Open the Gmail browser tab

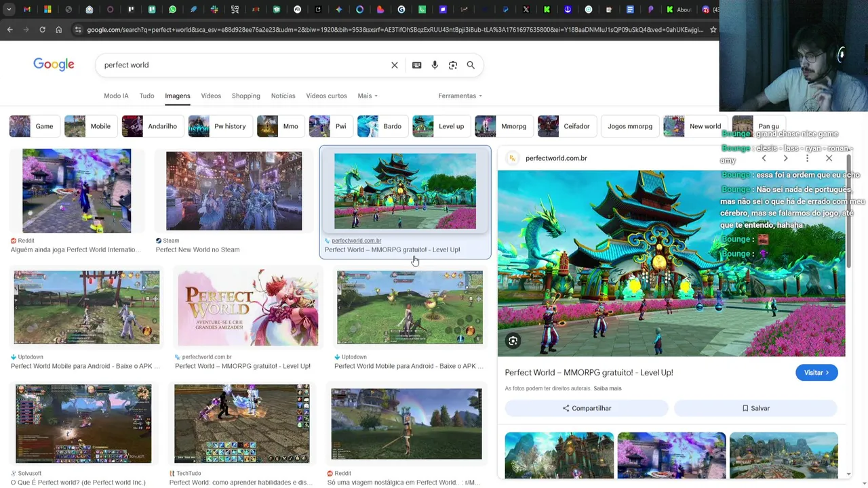[x=27, y=9]
